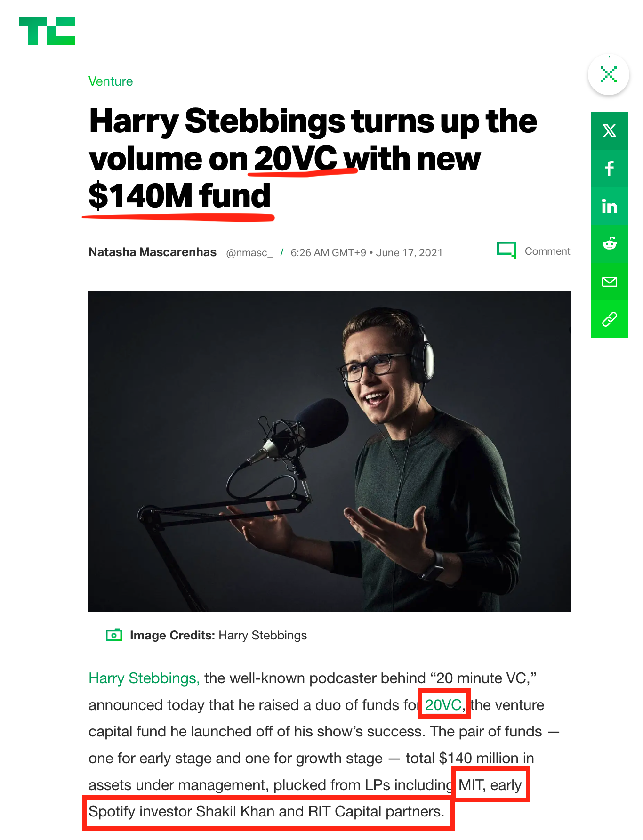Share article on Facebook

(610, 169)
